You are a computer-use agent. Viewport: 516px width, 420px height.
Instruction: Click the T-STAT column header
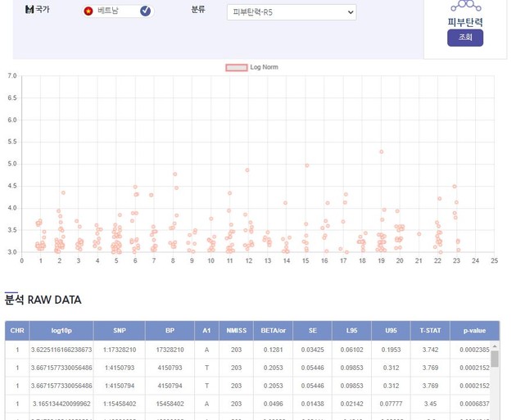[430, 331]
